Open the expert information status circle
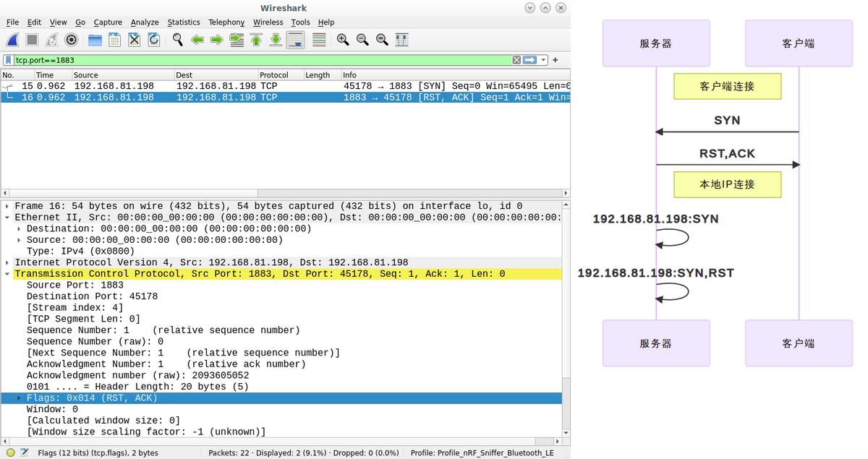 pyautogui.click(x=10, y=452)
